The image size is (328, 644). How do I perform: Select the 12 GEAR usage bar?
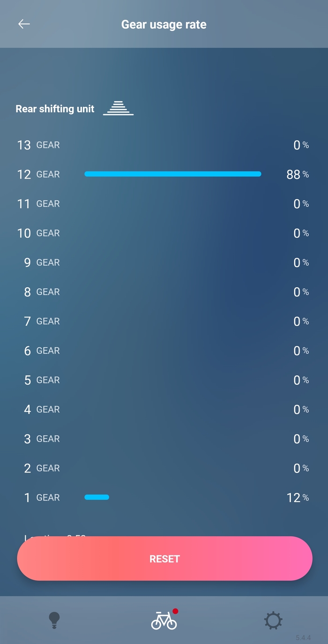173,174
